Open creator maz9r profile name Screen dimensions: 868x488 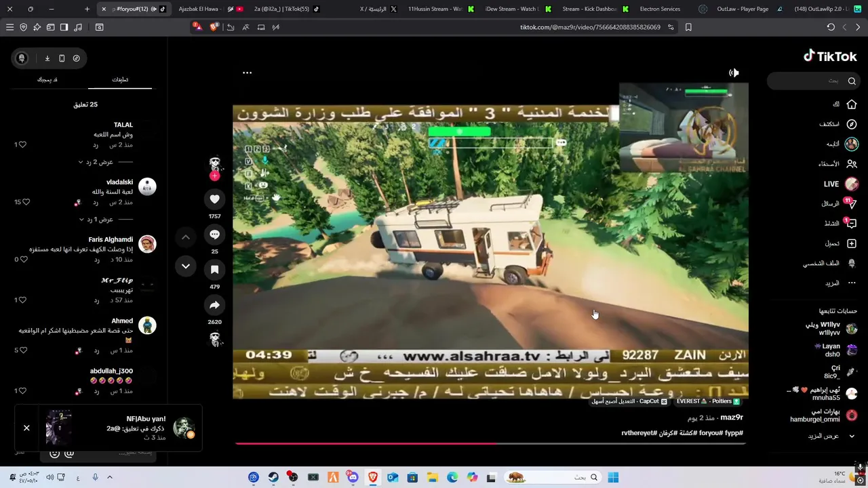pos(732,418)
